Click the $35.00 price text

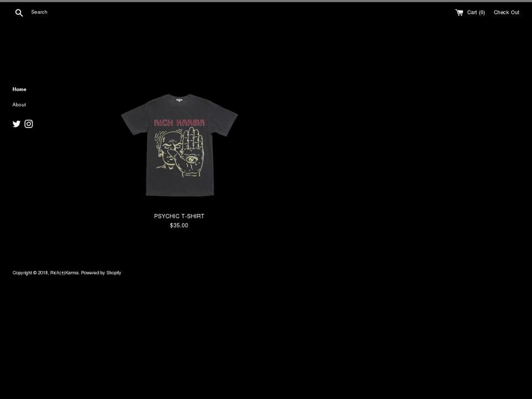179,226
